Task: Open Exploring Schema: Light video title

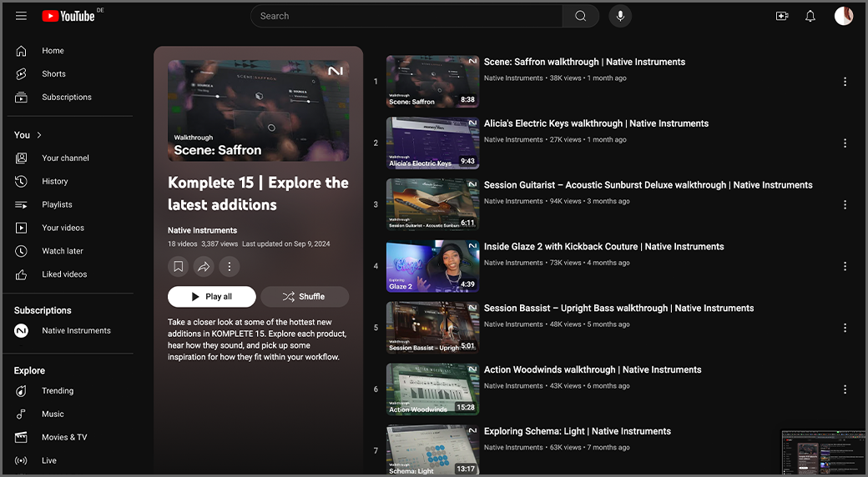Action: point(578,431)
